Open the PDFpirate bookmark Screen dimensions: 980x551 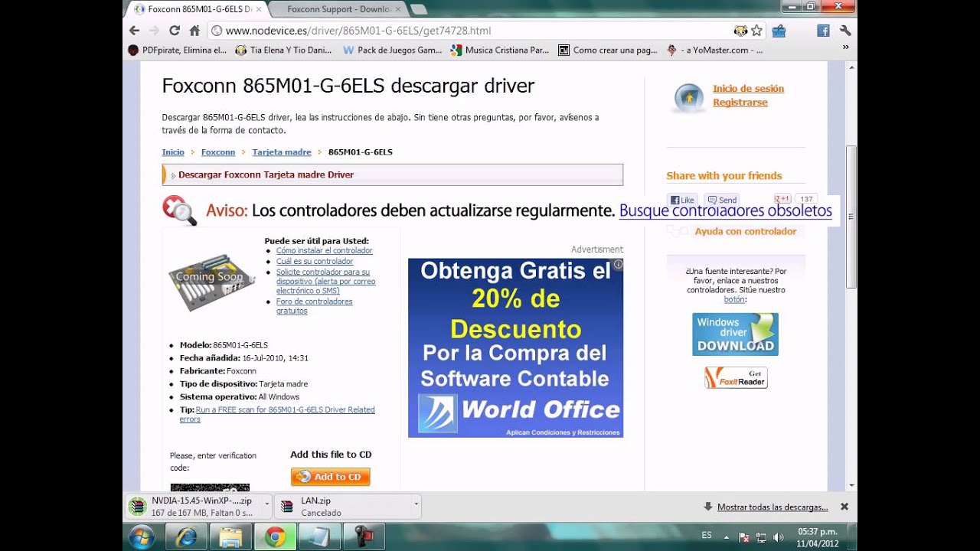click(178, 51)
